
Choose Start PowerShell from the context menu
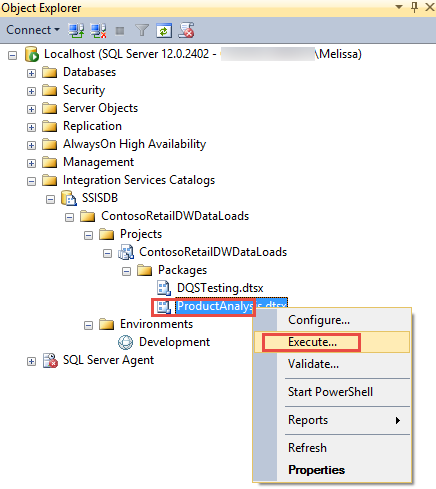point(332,392)
